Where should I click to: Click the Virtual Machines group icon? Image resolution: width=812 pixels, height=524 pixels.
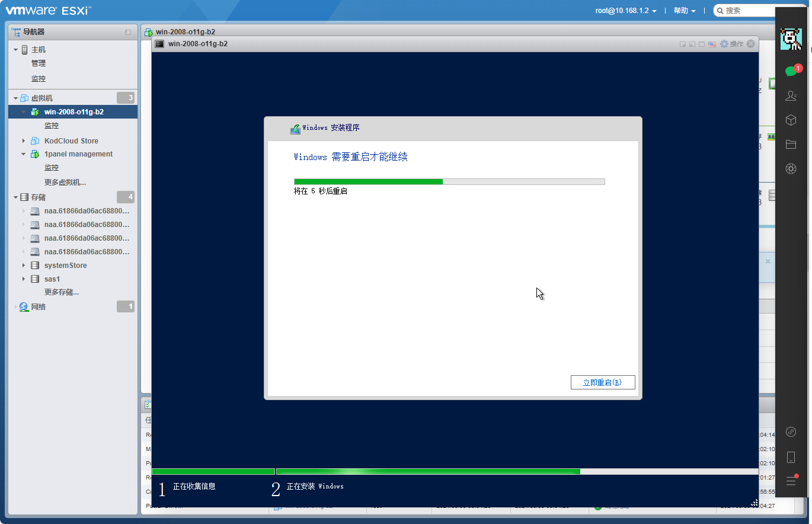coord(25,98)
